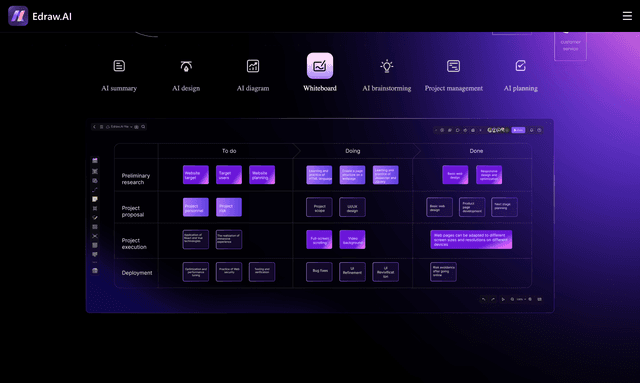
Task: Select the AI design icon
Action: 186,66
